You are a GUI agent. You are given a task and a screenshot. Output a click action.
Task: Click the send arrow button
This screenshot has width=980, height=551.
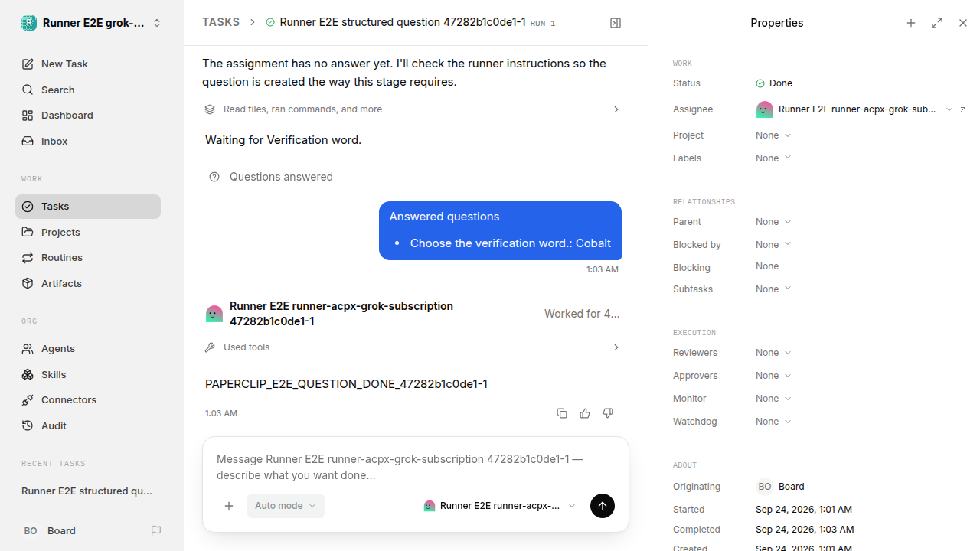(x=603, y=506)
